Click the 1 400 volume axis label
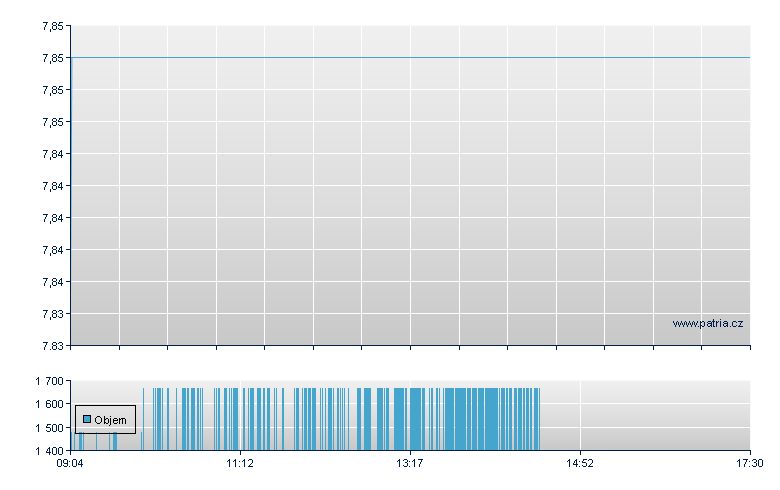 pyautogui.click(x=49, y=451)
